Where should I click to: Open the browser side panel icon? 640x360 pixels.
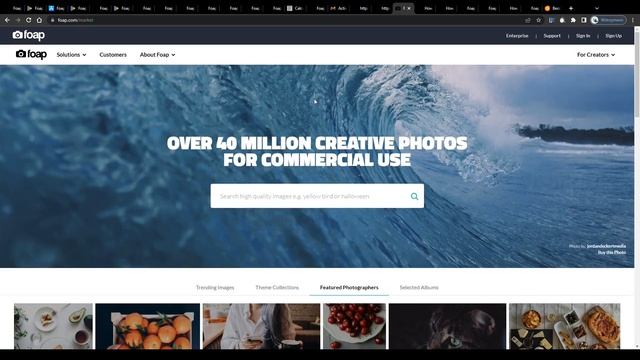pyautogui.click(x=584, y=20)
